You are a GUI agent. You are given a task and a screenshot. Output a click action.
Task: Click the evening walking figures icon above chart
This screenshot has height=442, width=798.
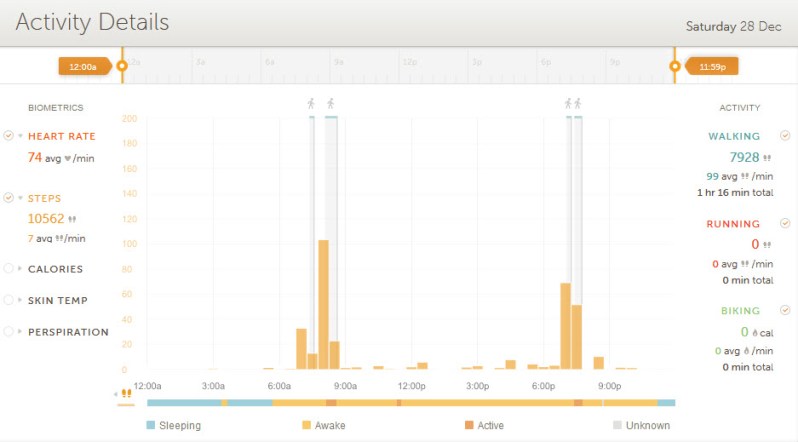coord(572,103)
